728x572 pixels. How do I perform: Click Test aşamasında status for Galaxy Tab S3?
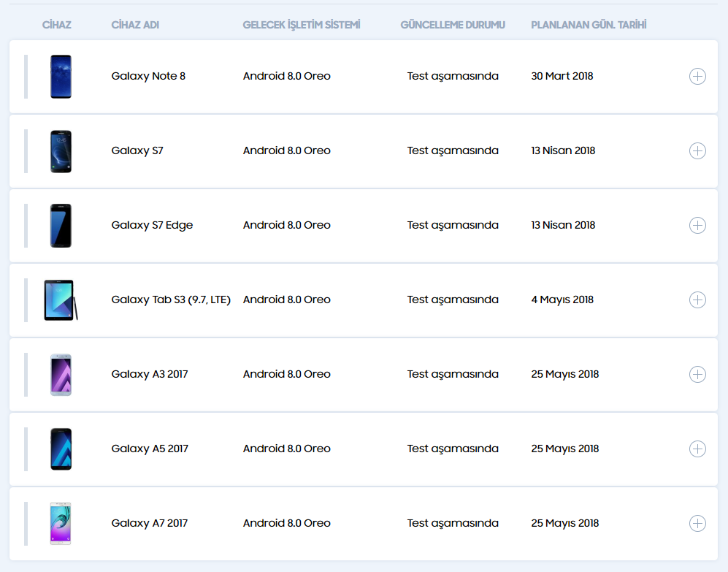click(x=453, y=300)
